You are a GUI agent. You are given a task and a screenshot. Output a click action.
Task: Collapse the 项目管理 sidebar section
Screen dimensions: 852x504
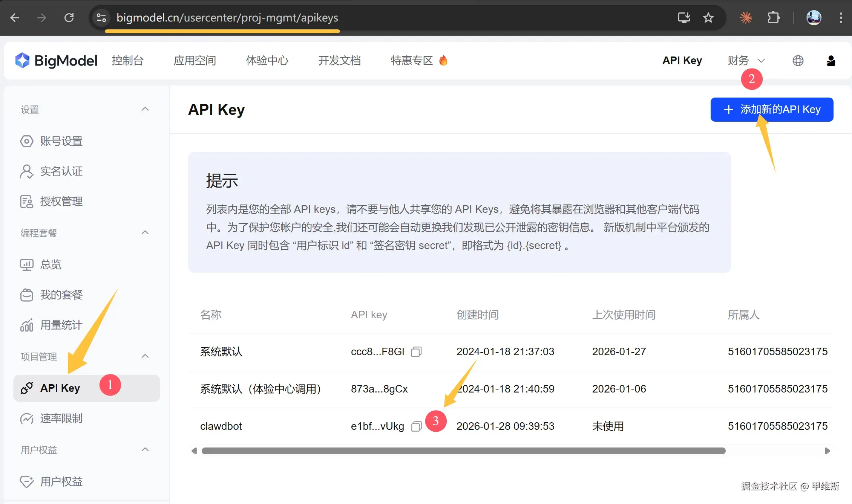[145, 356]
